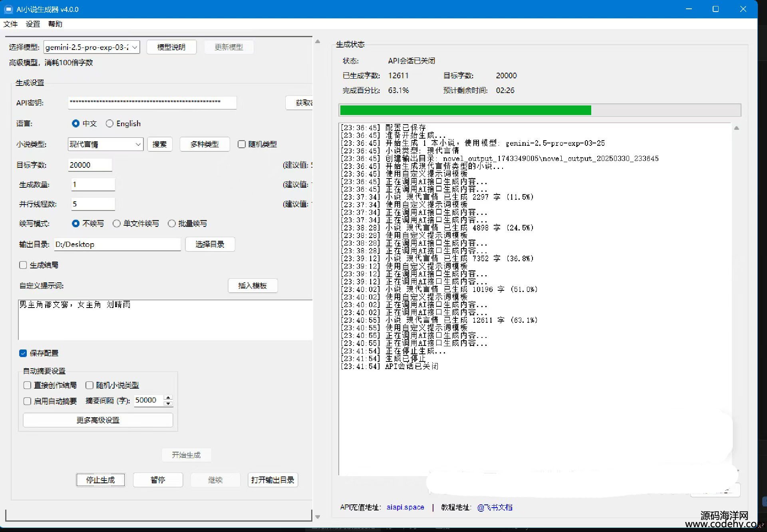Click the status text API会话已关闭
Viewport: 767px width, 532px height.
coord(411,61)
